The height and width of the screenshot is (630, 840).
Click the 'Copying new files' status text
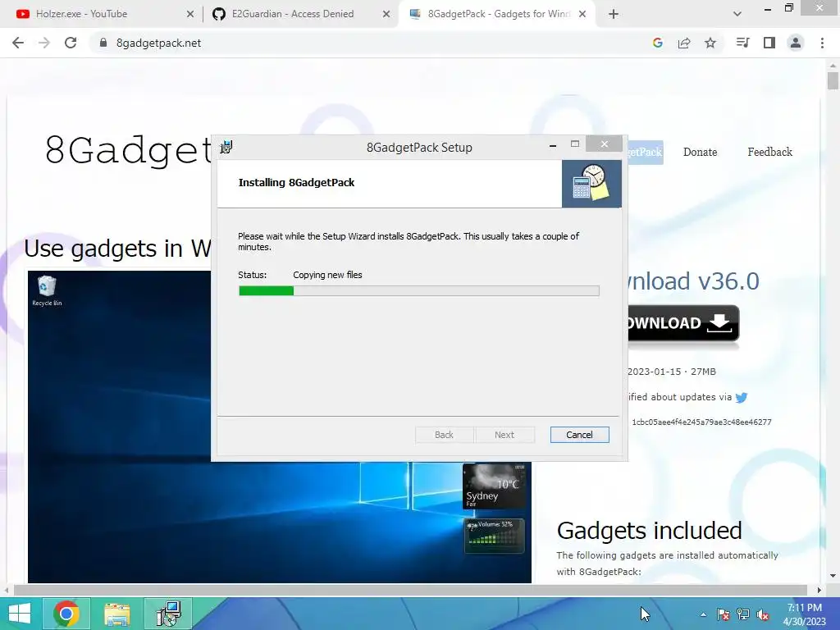click(x=327, y=275)
